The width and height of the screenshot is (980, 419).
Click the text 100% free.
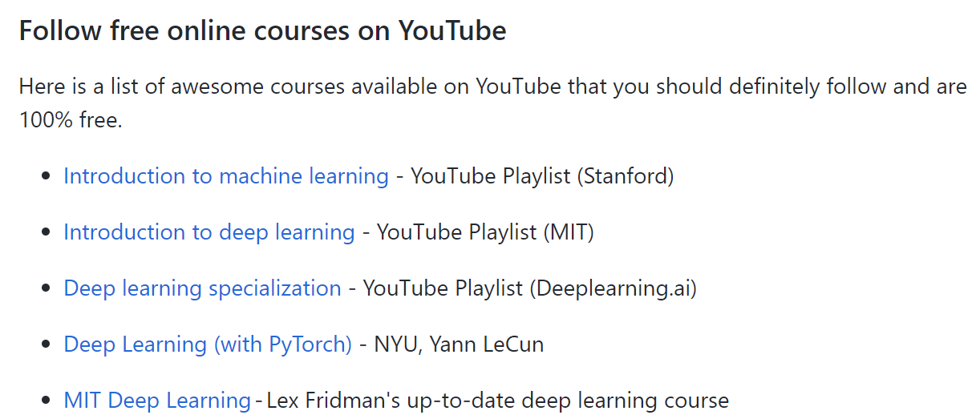[x=71, y=123]
